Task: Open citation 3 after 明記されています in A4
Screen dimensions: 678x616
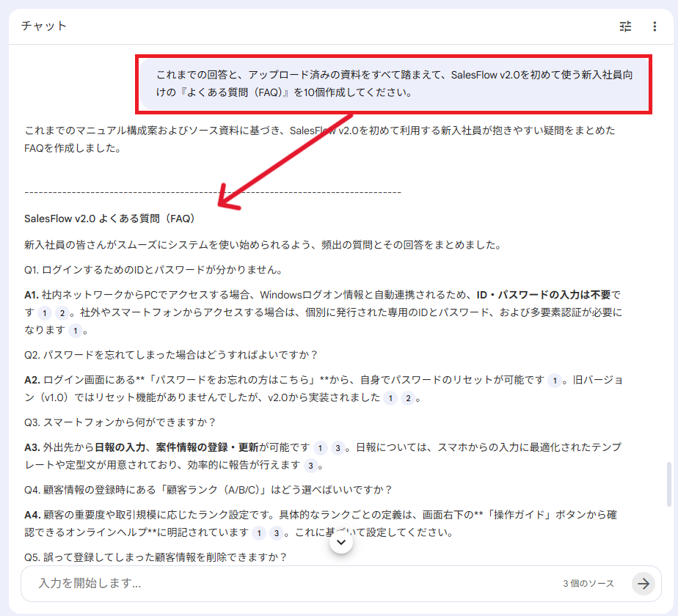Action: pos(277,533)
